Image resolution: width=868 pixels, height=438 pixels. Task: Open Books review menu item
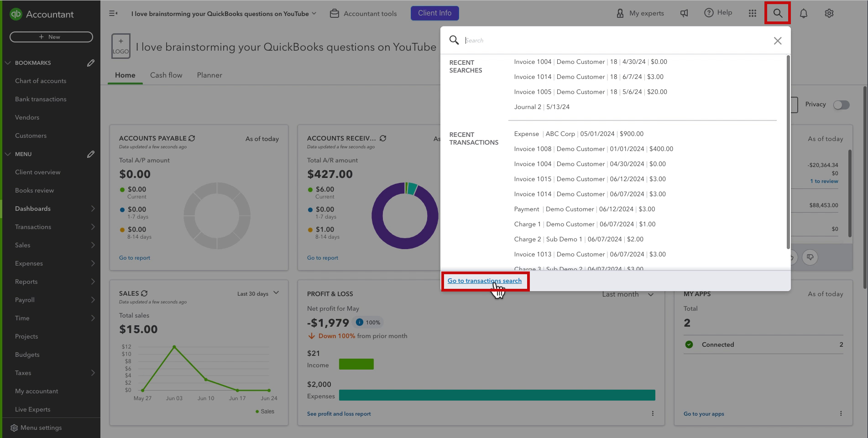coord(34,190)
